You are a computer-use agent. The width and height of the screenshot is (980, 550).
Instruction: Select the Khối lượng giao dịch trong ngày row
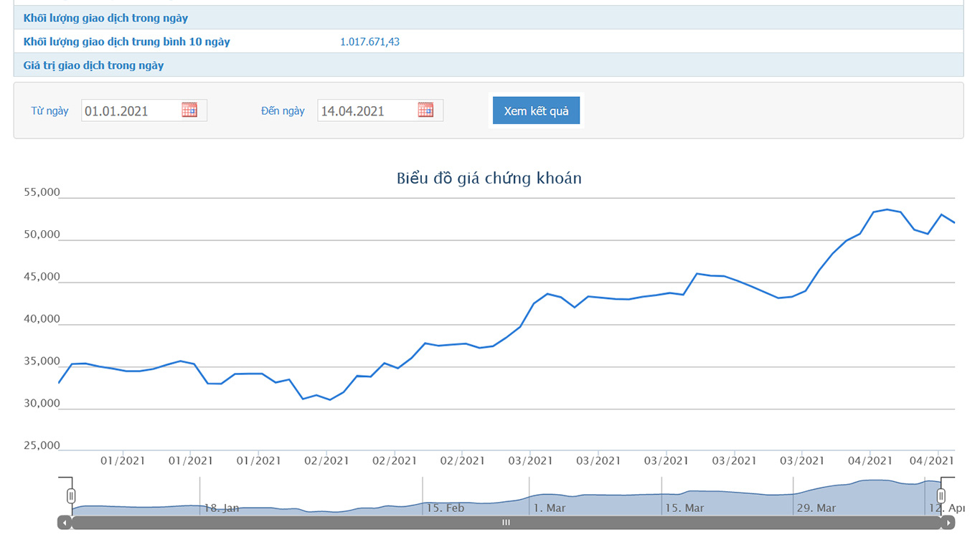click(106, 18)
